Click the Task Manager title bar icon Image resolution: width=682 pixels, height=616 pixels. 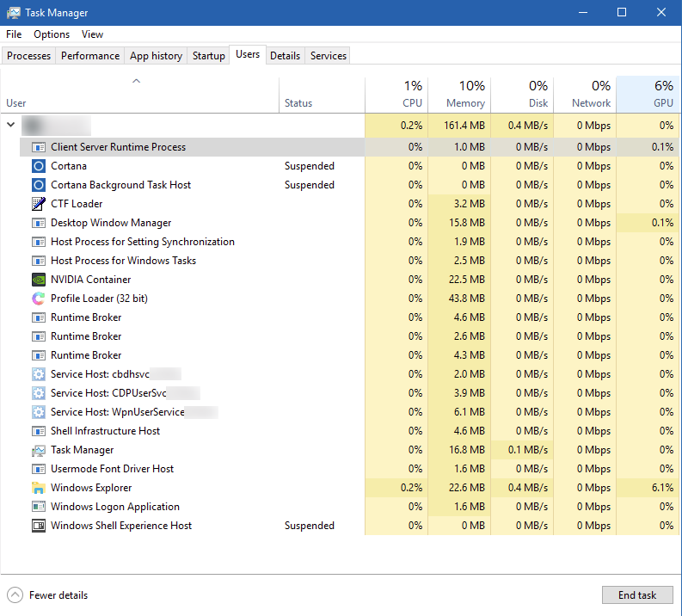click(13, 13)
